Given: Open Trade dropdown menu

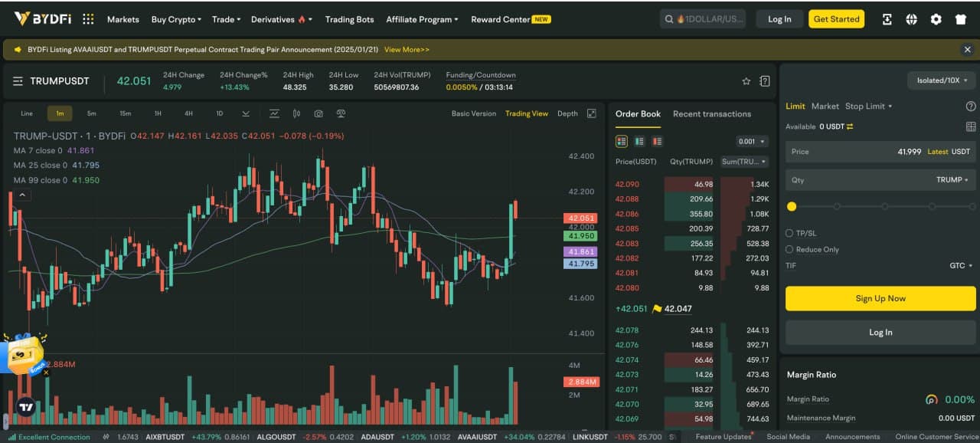Looking at the screenshot, I should [x=226, y=19].
